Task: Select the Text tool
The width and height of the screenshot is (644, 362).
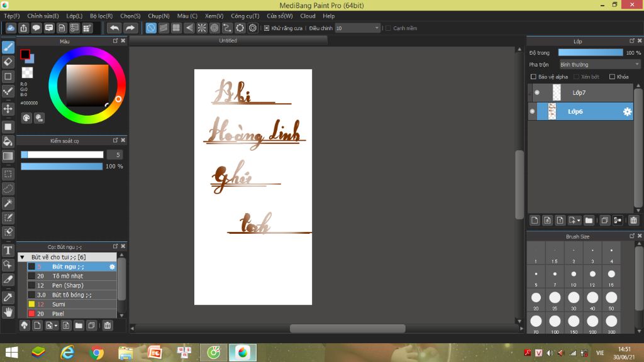Action: click(8, 250)
